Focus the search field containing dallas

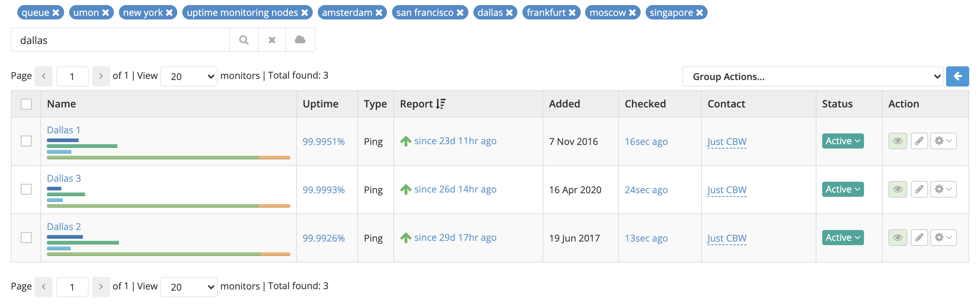(x=120, y=40)
